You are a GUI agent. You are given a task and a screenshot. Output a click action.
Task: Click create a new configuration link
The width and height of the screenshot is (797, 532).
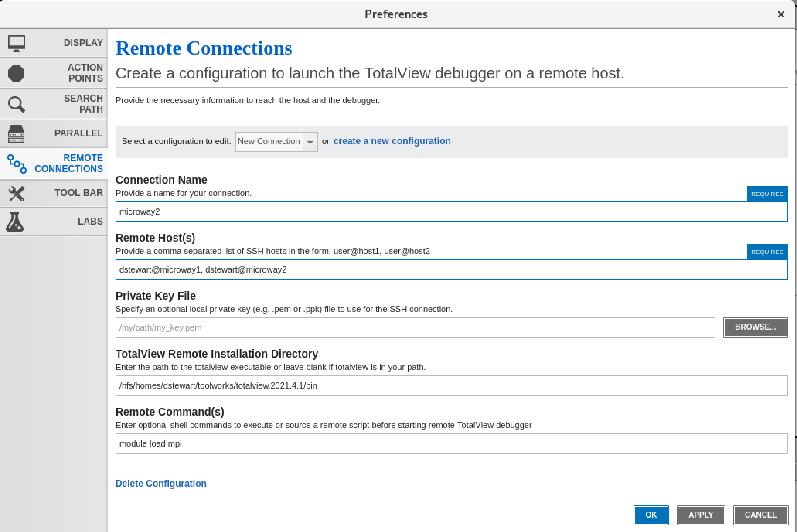point(392,141)
